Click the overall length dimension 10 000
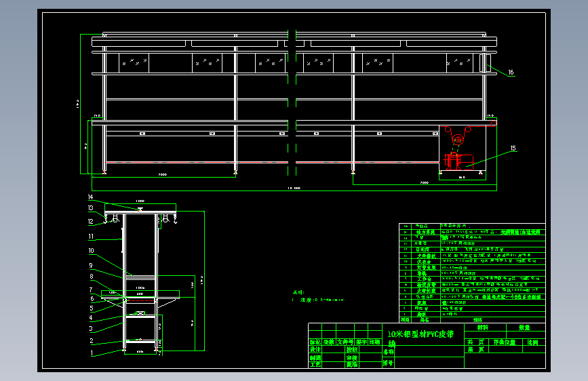This screenshot has width=588, height=381. (294, 188)
